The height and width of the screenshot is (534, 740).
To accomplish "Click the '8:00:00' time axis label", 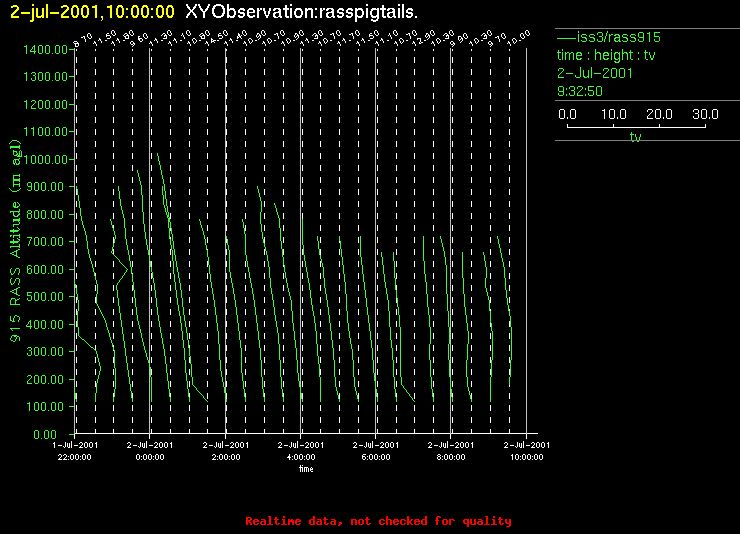I will tap(451, 457).
